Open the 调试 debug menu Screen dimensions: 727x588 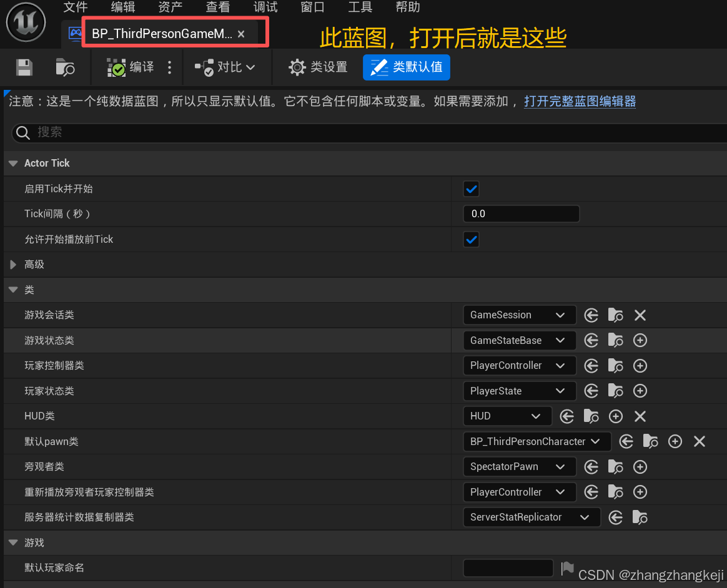tap(265, 7)
